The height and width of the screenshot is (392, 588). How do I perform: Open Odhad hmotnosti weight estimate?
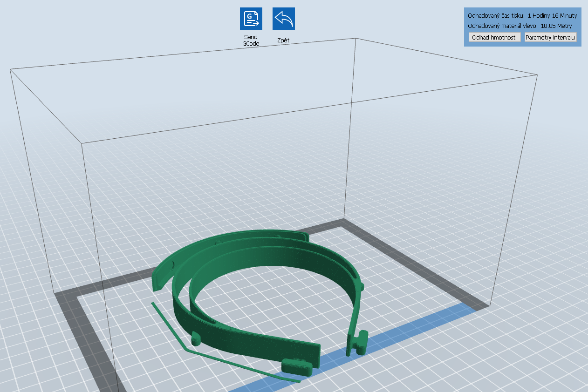(x=494, y=37)
